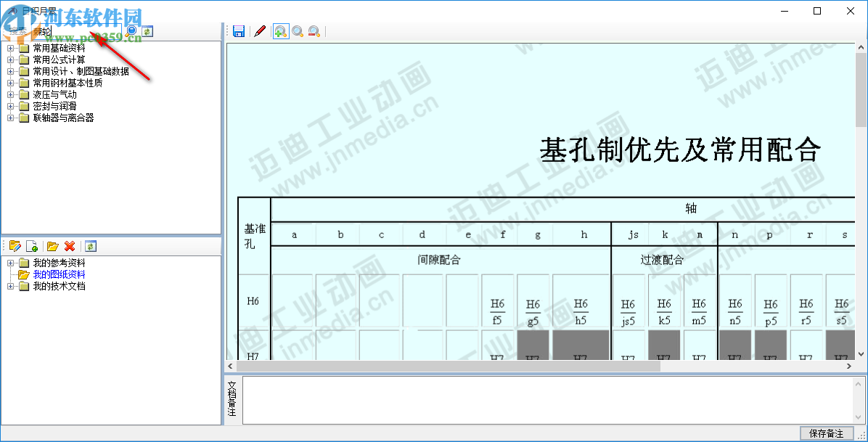The height and width of the screenshot is (442, 868).
Task: Click the refresh icon in the lower panel toolbar
Action: (90, 246)
